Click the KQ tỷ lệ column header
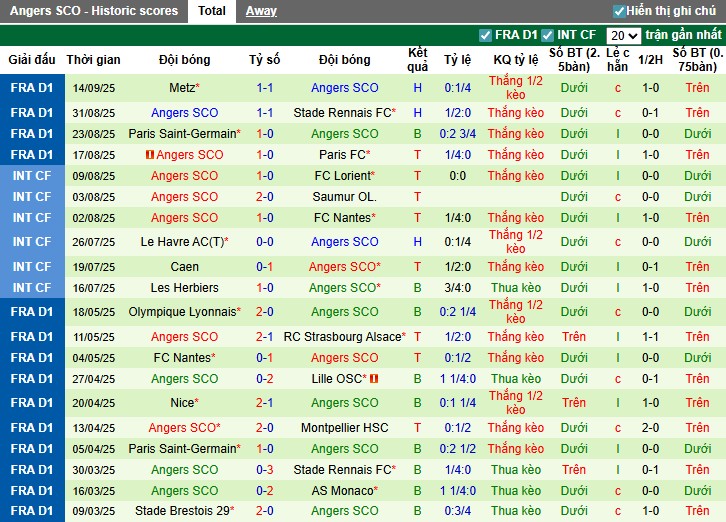Viewport: 726px width, 522px height. 515,60
